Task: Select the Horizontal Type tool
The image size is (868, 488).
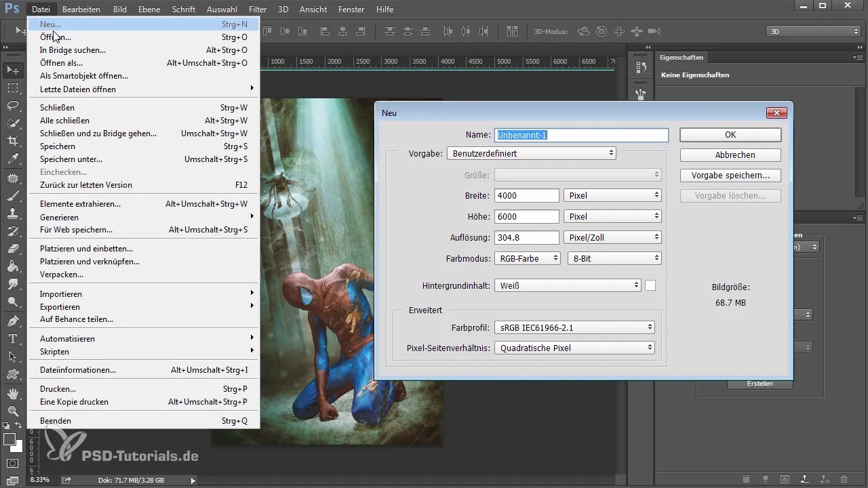Action: pyautogui.click(x=12, y=338)
